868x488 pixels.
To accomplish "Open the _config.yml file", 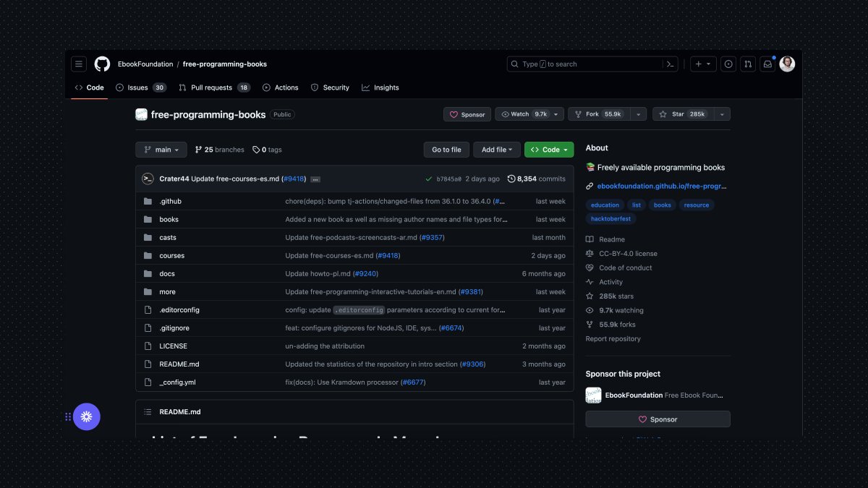I will pyautogui.click(x=177, y=382).
